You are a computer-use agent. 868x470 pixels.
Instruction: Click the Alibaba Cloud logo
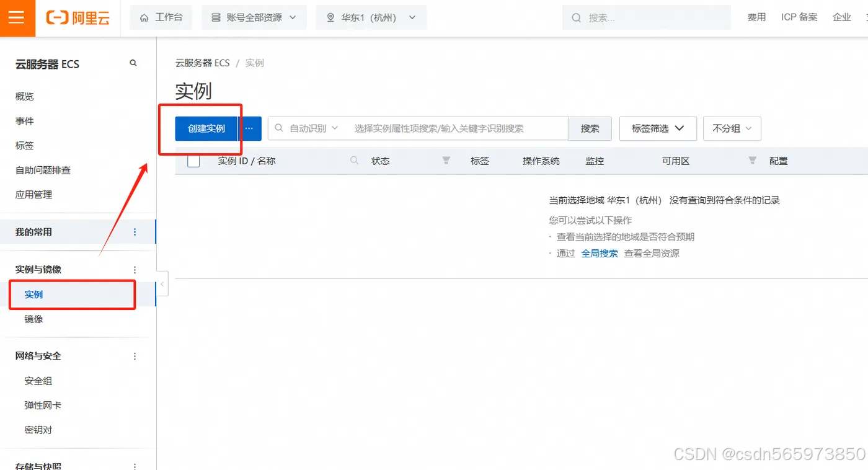[x=78, y=17]
